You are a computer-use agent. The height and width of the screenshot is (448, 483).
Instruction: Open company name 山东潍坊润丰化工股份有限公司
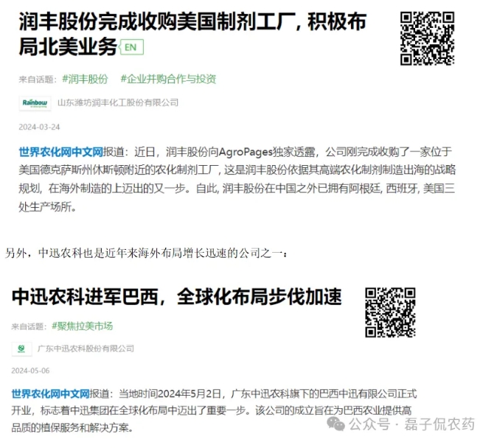click(118, 102)
